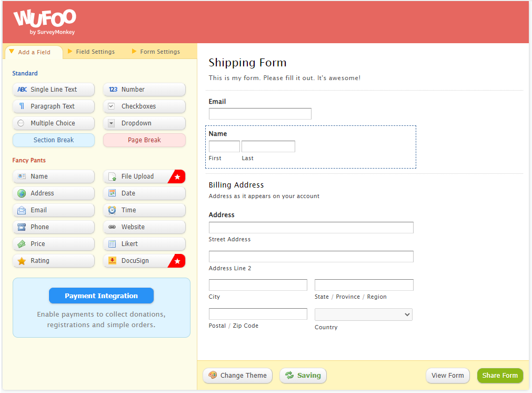Open Change Theme palette
The height and width of the screenshot is (393, 532).
click(237, 376)
